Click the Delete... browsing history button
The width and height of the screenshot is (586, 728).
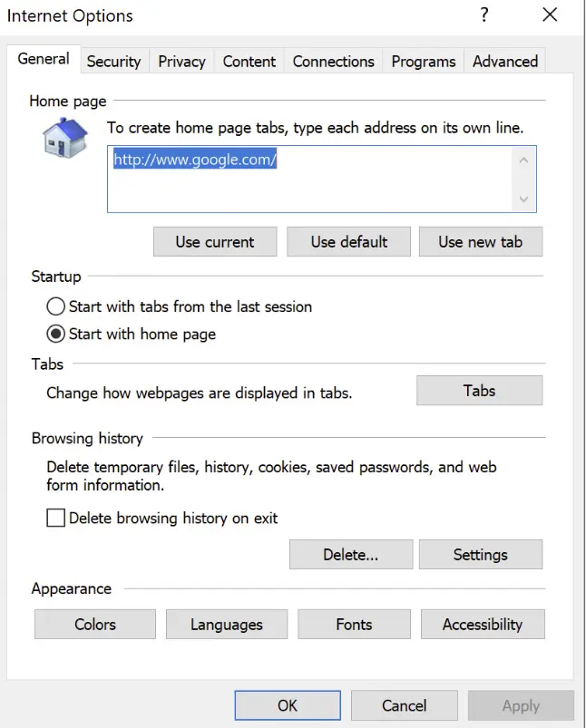click(x=350, y=555)
